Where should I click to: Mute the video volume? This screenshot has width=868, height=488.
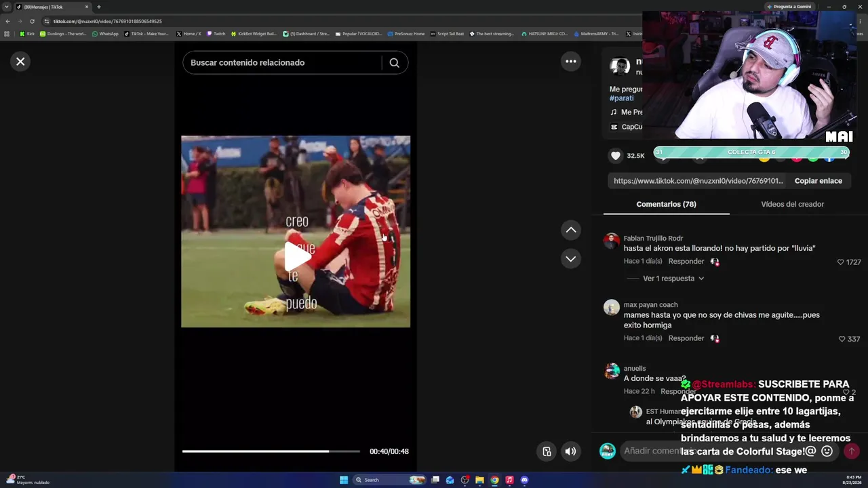(x=571, y=451)
